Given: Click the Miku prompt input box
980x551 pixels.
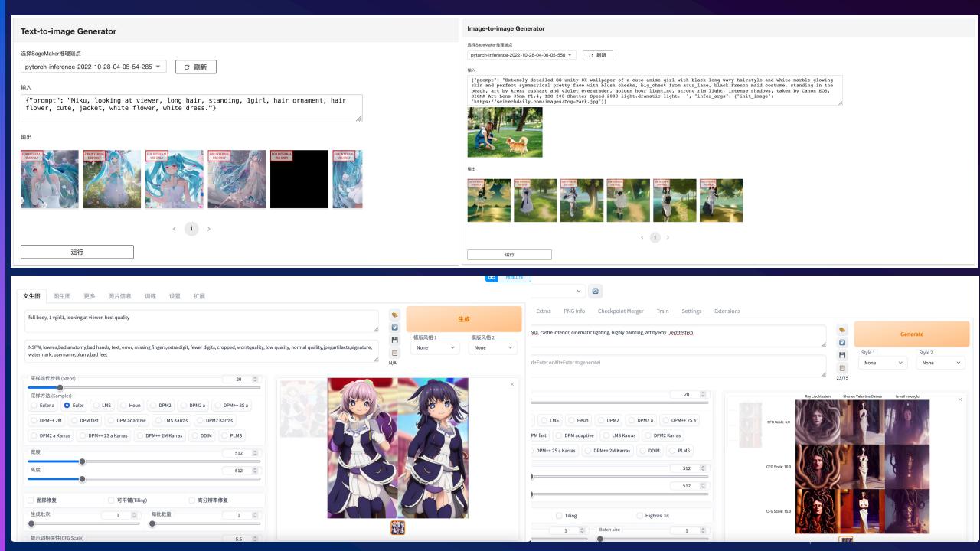Looking at the screenshot, I should point(191,108).
